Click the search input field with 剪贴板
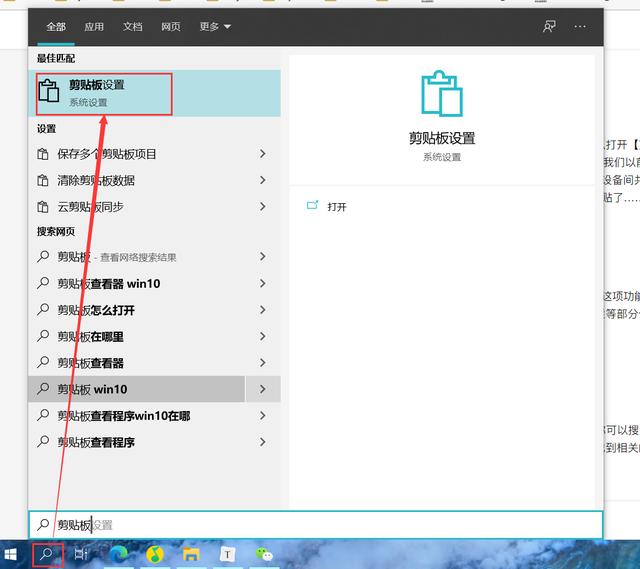The height and width of the screenshot is (569, 640). tap(316, 525)
